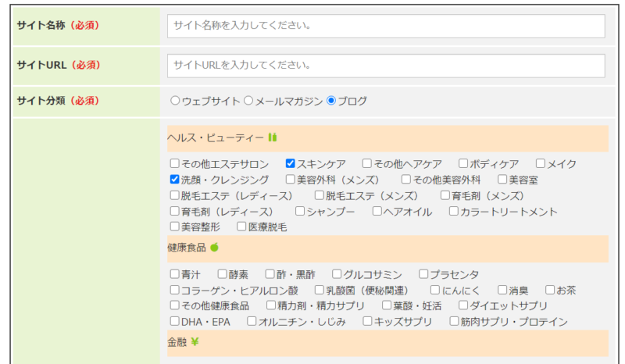Uncheck the 洗顔・クレンジング checkbox
This screenshot has width=625, height=364.
(x=174, y=179)
